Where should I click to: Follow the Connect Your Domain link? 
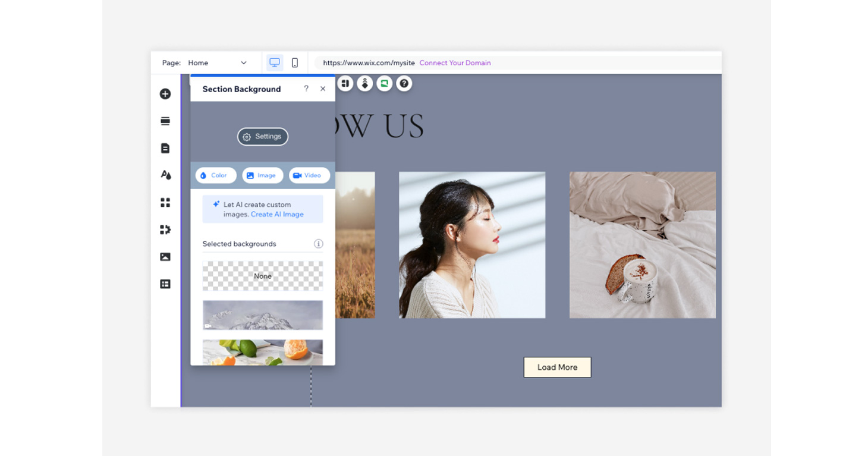455,62
